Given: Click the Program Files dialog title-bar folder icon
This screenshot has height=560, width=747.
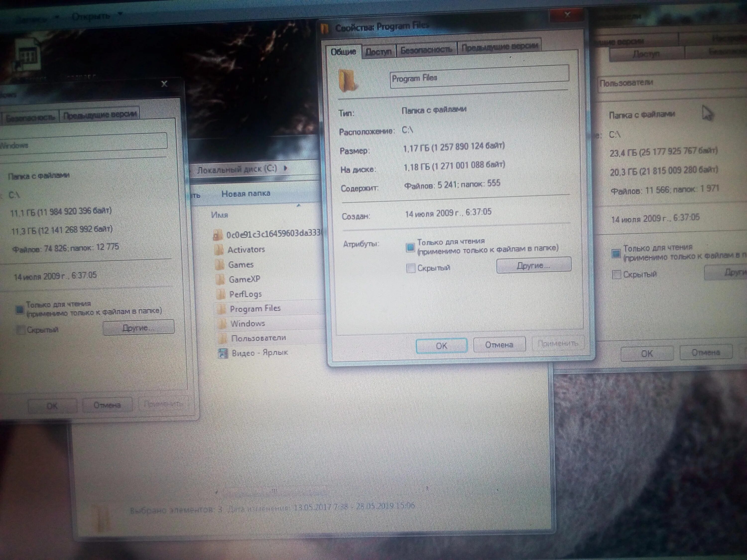Looking at the screenshot, I should (325, 29).
